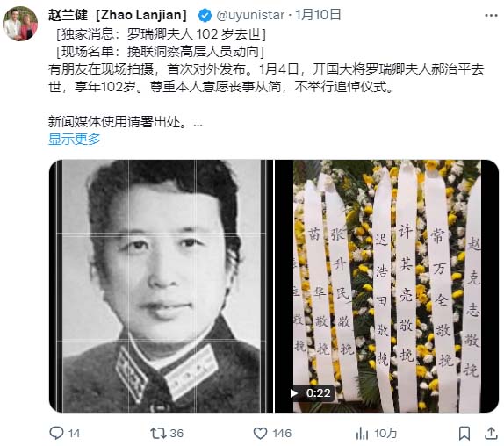
Task: Expand post with 显示更多 link
Action: click(75, 139)
